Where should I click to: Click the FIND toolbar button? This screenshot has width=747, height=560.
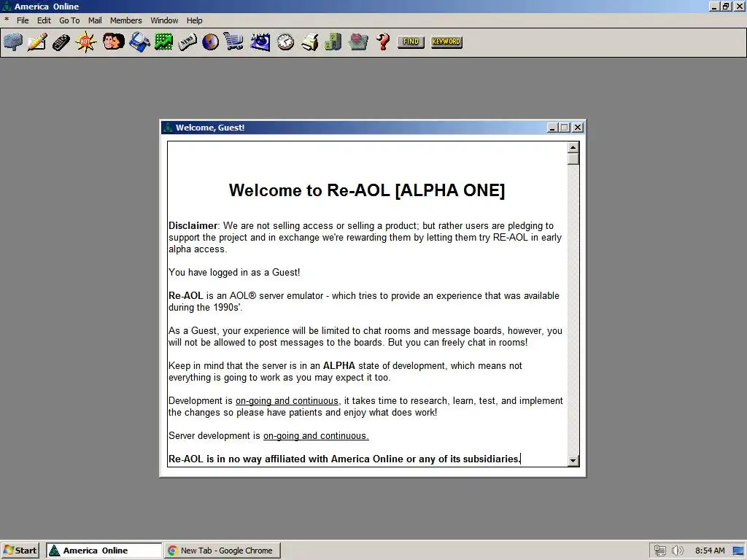411,42
